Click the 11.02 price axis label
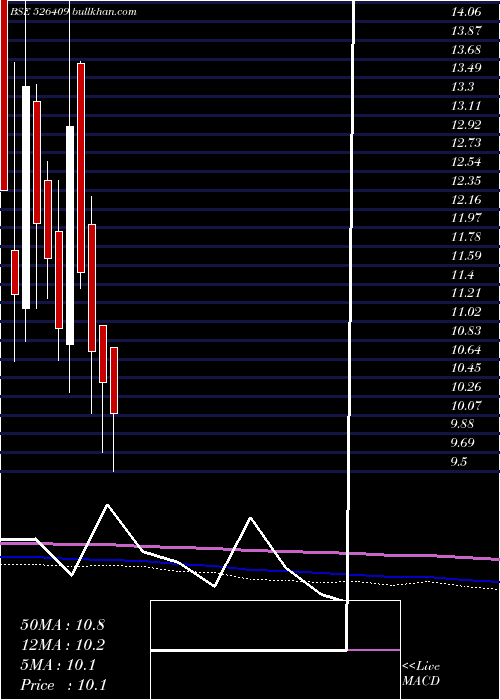 click(466, 312)
